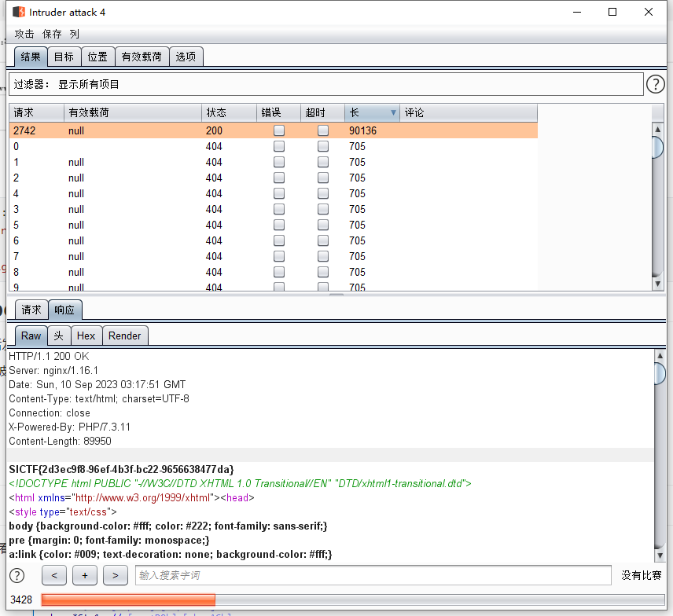Click the filter bar showing all items
Image resolution: width=673 pixels, height=616 pixels.
tap(326, 84)
